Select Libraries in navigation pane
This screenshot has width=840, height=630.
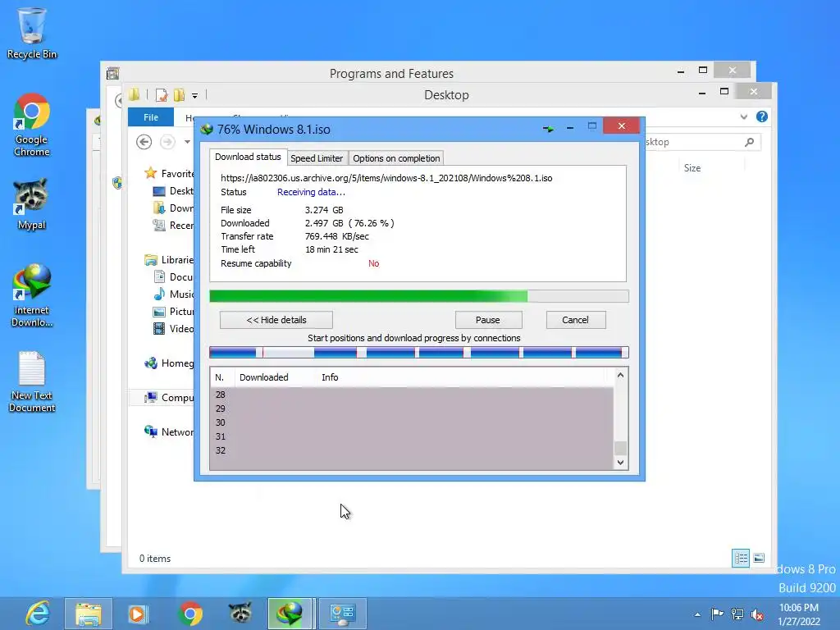[169, 260]
